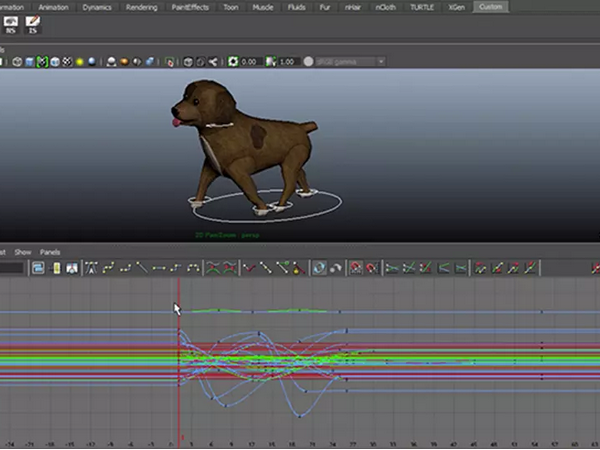Frame all curves in Graph Editor

(x=38, y=268)
